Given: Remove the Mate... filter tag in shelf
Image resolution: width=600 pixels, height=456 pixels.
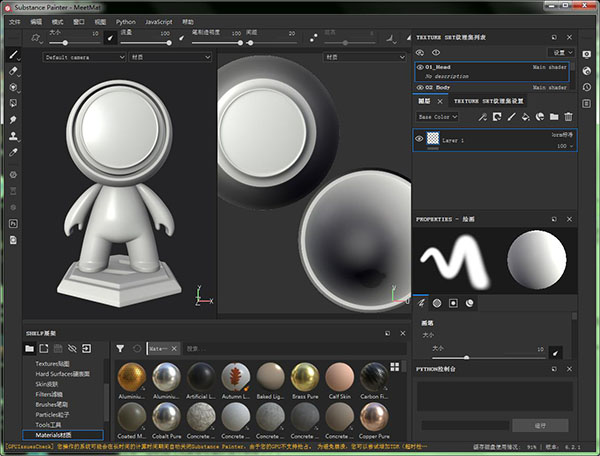Looking at the screenshot, I should coord(174,349).
